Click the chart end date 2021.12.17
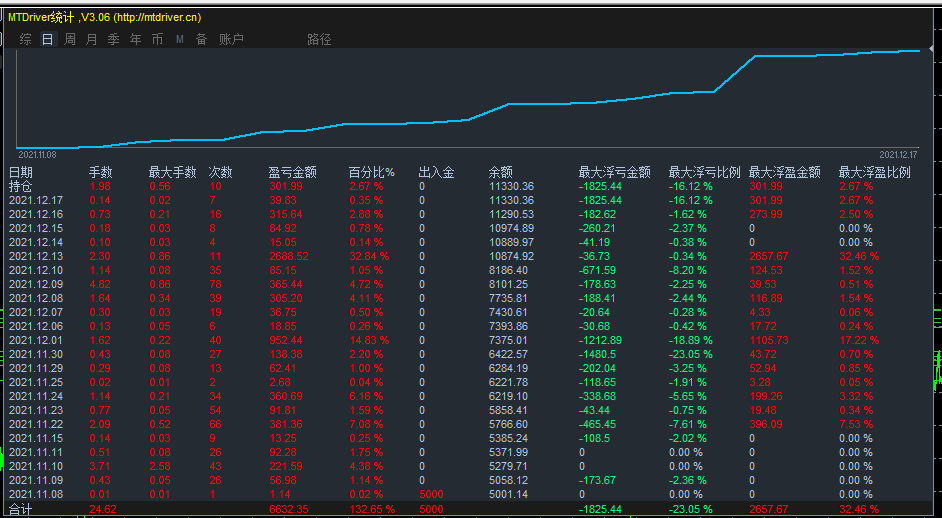The width and height of the screenshot is (942, 518). click(899, 154)
